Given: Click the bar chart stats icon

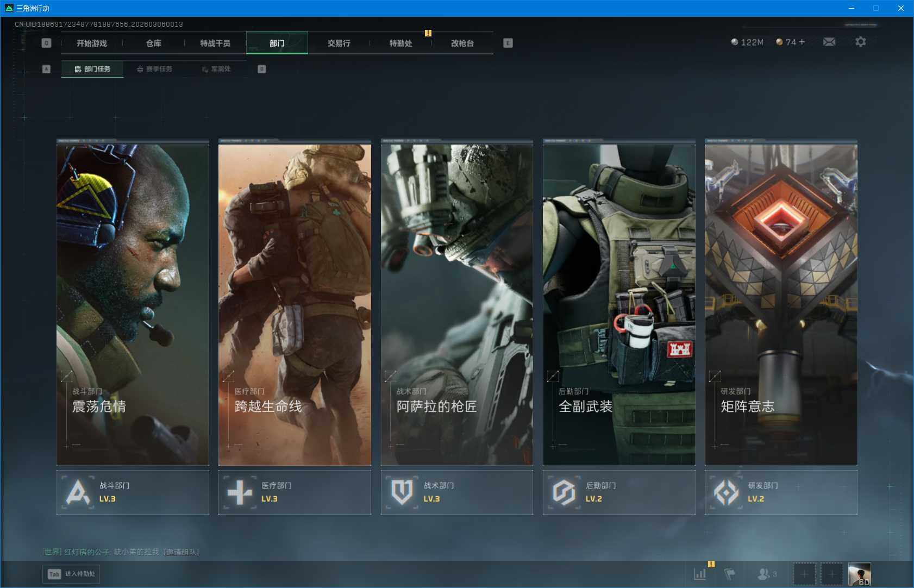Looking at the screenshot, I should pyautogui.click(x=700, y=574).
